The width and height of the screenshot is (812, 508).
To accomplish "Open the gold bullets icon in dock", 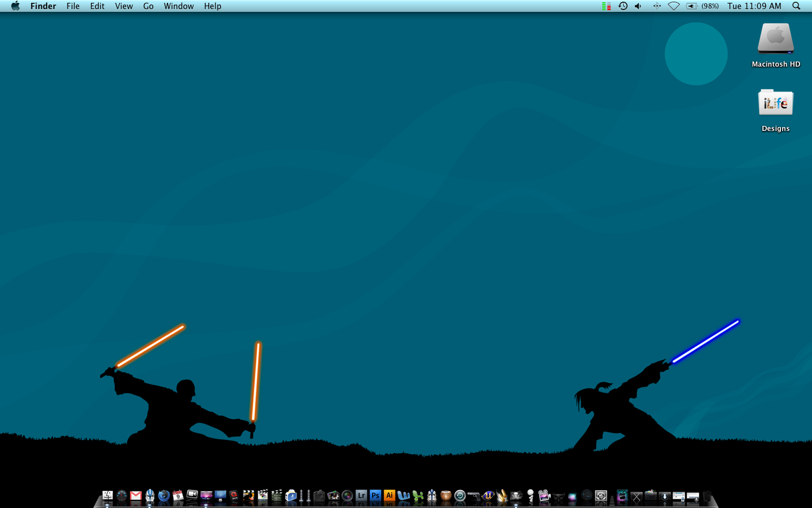I will pyautogui.click(x=502, y=496).
